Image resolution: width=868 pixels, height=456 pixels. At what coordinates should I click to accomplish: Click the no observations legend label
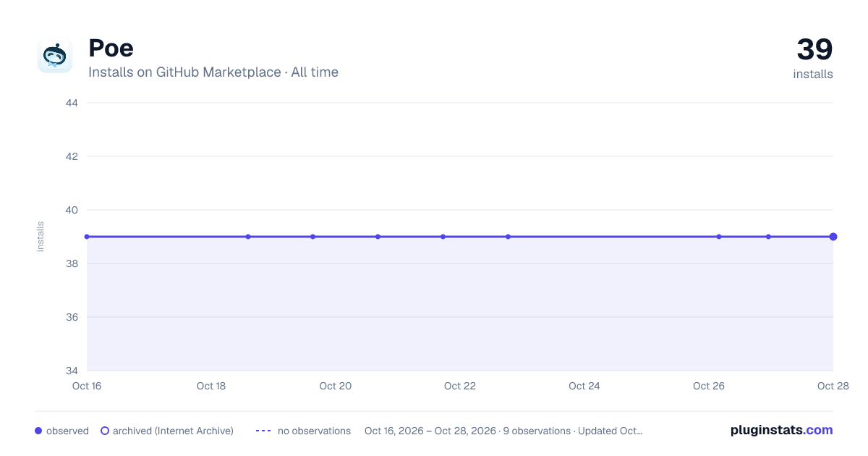[314, 431]
